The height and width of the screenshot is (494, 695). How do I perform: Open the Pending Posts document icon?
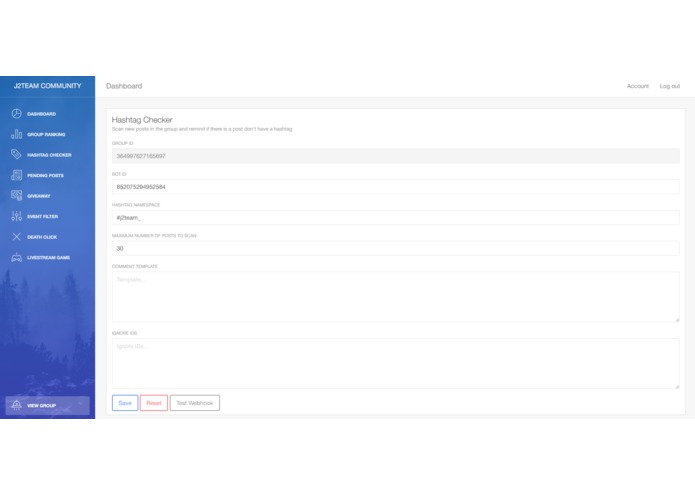[16, 175]
